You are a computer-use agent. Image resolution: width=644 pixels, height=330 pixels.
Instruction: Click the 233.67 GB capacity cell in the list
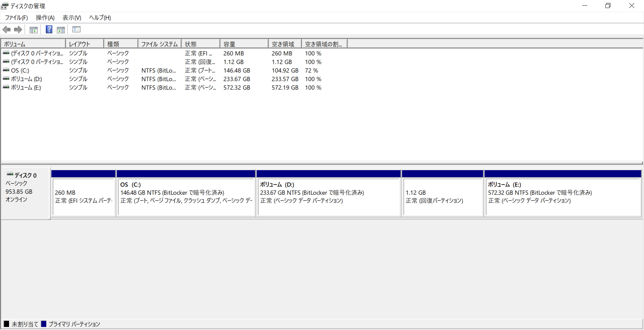237,79
